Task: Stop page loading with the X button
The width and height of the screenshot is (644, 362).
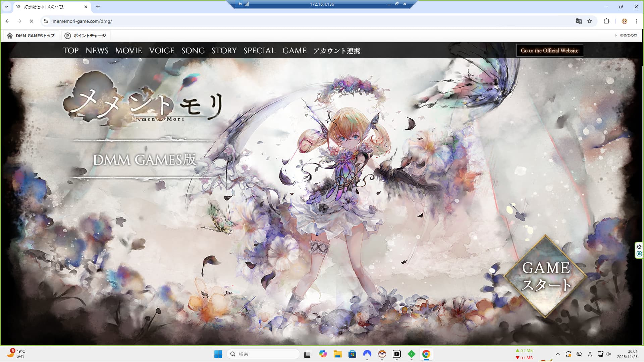Action: pos(31,21)
